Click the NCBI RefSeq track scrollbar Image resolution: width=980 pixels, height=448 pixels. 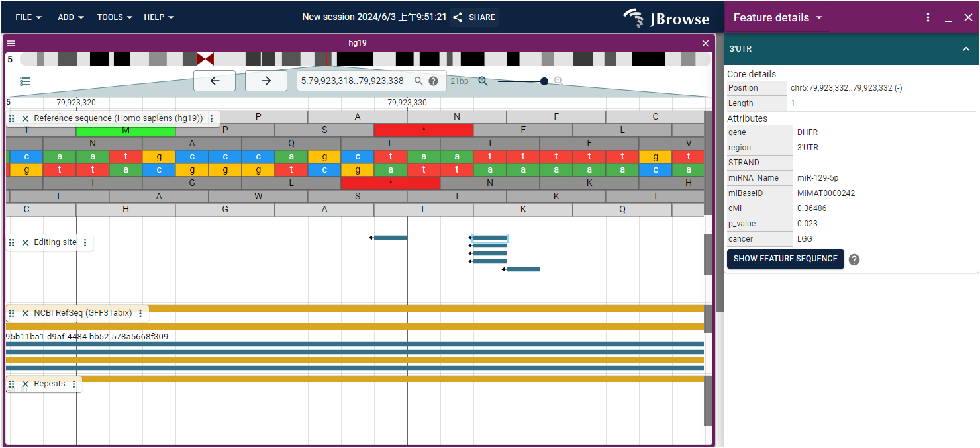point(708,319)
